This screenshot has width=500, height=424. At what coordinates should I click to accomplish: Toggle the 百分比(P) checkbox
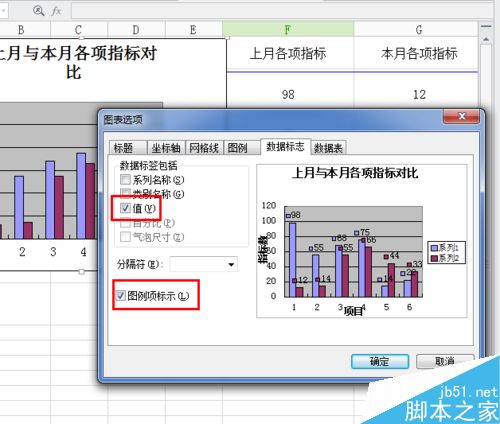point(125,223)
